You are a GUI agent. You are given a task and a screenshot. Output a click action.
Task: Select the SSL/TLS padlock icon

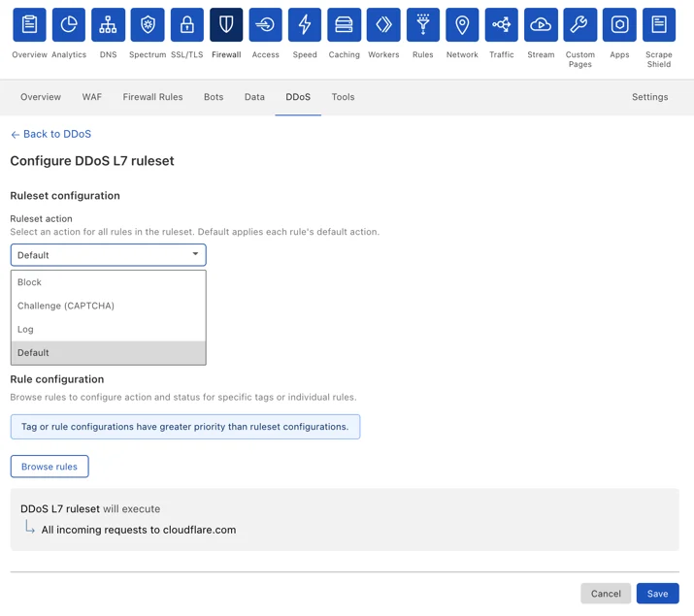pos(186,25)
